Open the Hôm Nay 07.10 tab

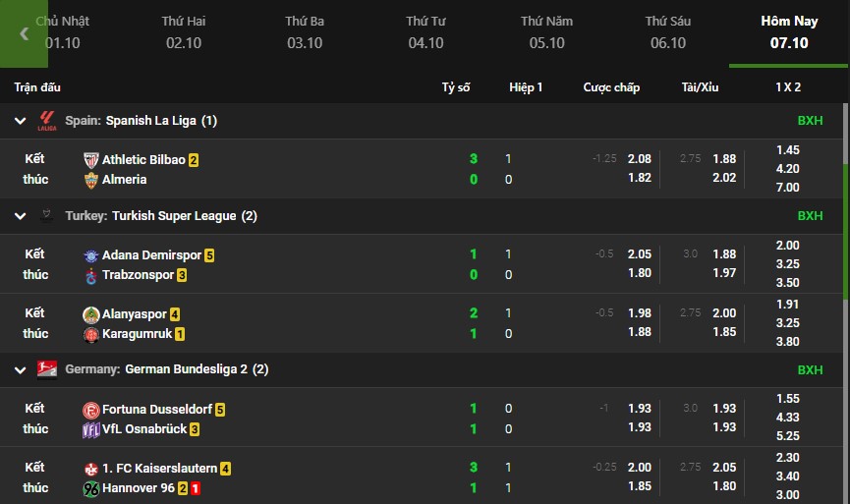(x=789, y=32)
